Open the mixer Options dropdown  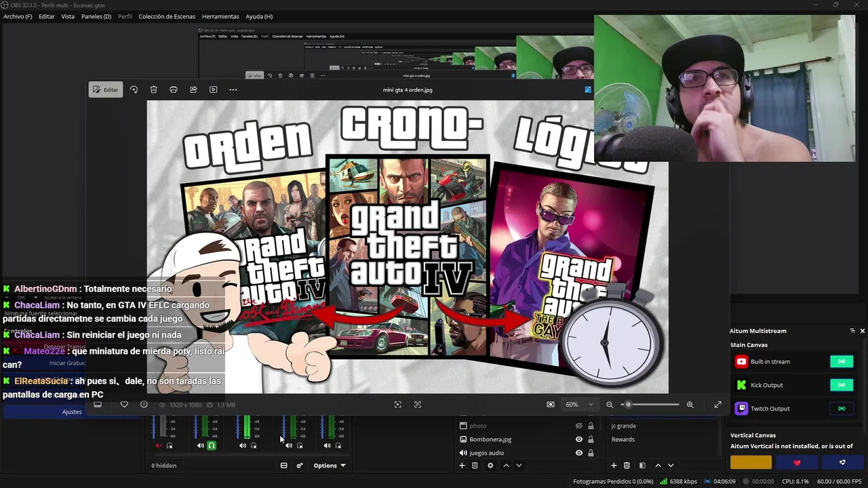coord(330,466)
